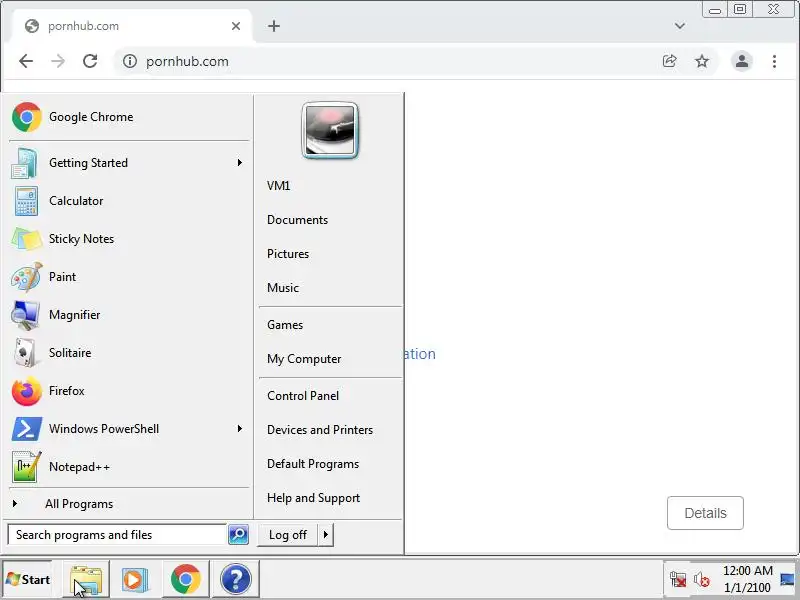Click the user account picture in Start menu
The height and width of the screenshot is (600, 800).
(330, 130)
